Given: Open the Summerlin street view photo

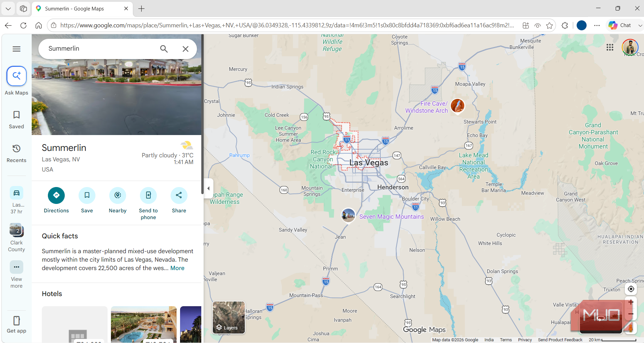Looking at the screenshot, I should [x=117, y=97].
